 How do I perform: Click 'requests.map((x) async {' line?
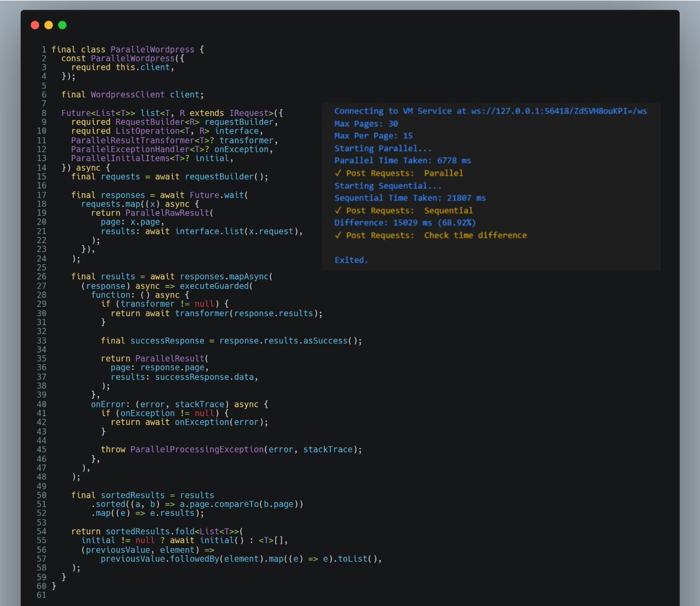click(x=140, y=204)
